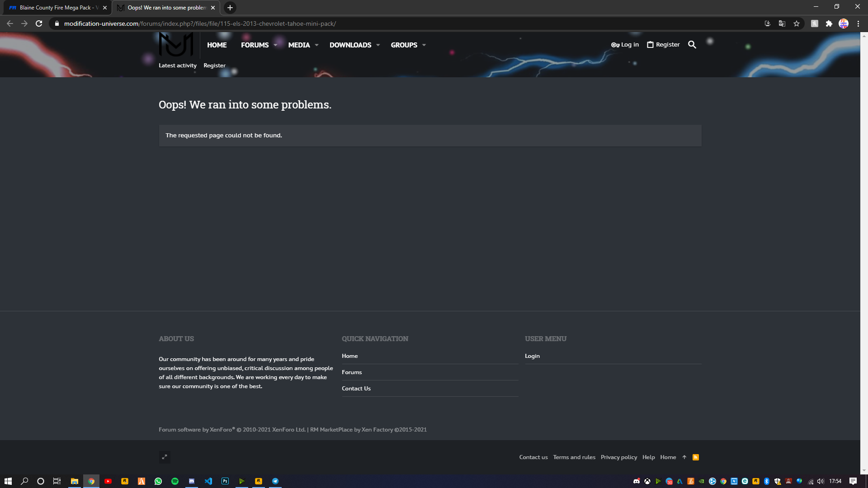Click the scroll-to-top arrow in footer
The height and width of the screenshot is (488, 868).
point(684,457)
